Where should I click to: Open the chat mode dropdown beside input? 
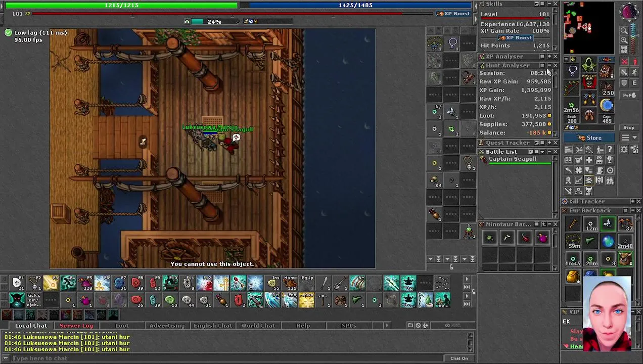coord(6,358)
